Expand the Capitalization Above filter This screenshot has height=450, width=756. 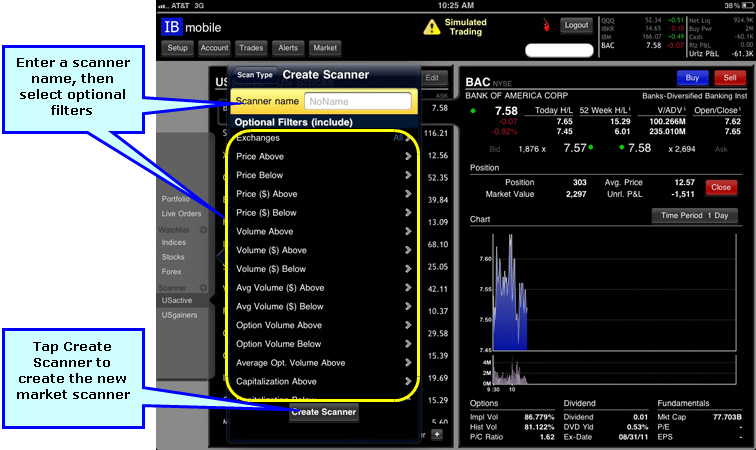[323, 382]
